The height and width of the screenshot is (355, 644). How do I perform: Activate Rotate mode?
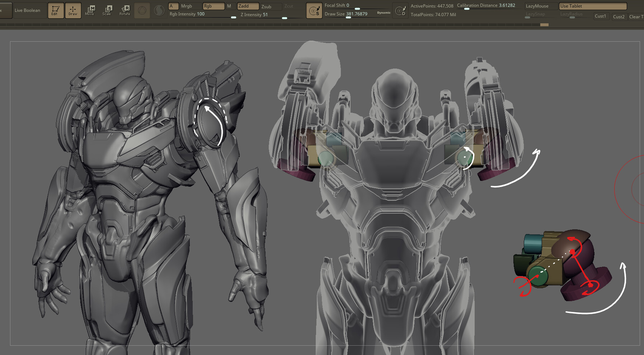[124, 10]
